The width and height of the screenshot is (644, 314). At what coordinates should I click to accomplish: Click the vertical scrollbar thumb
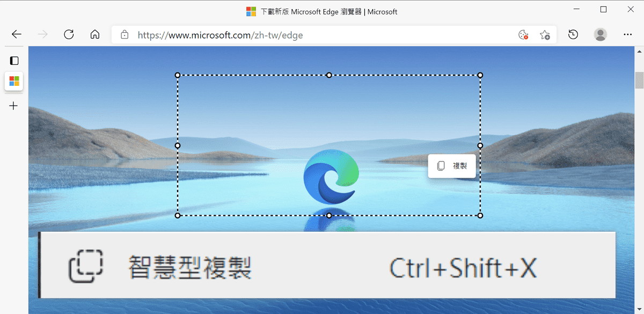coord(639,81)
